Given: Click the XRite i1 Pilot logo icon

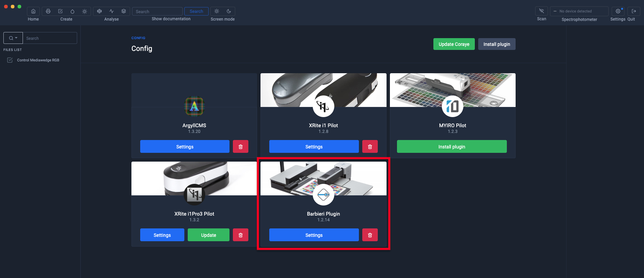Looking at the screenshot, I should pos(324,106).
